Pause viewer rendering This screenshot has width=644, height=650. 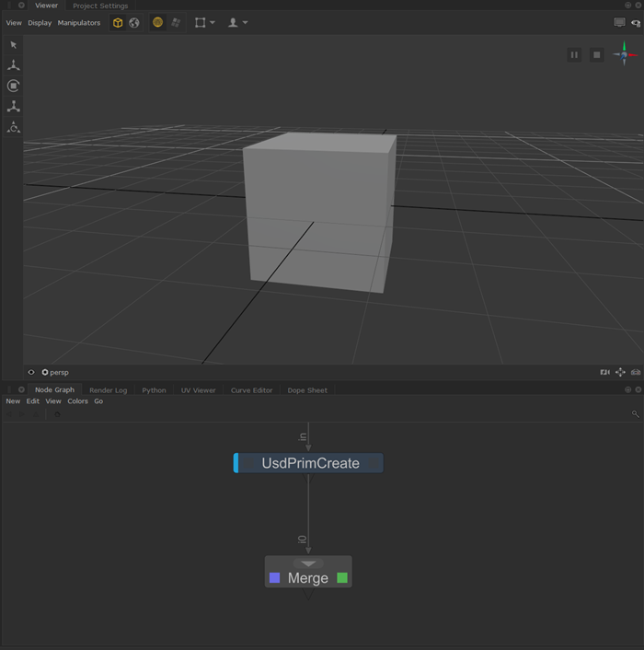pos(574,55)
